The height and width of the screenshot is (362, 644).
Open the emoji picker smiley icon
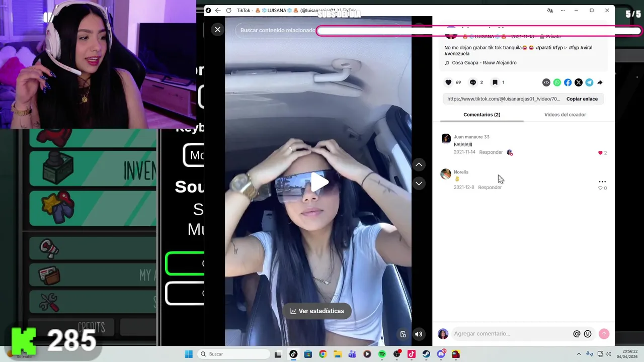[588, 334]
